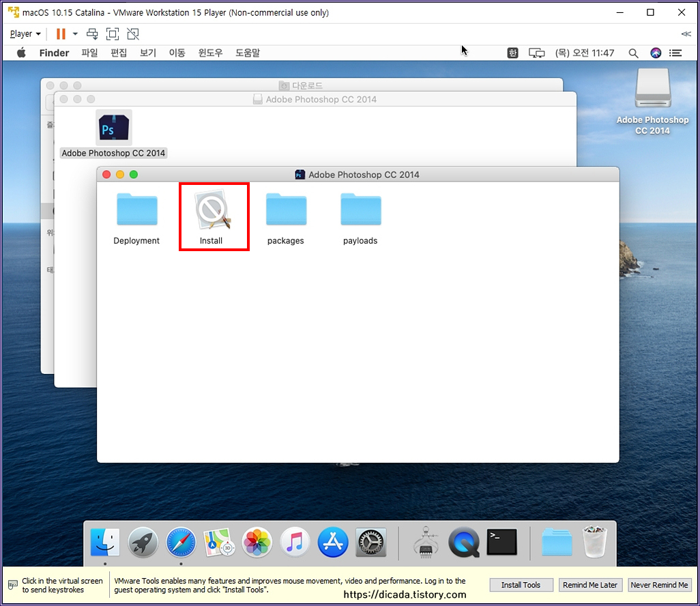Open Music app in the Dock
The image size is (700, 606).
click(x=295, y=542)
